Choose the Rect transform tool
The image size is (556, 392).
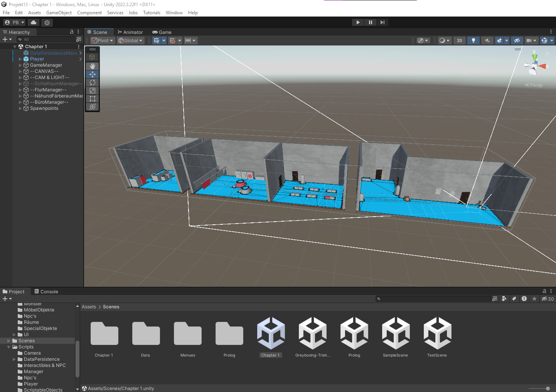click(93, 99)
